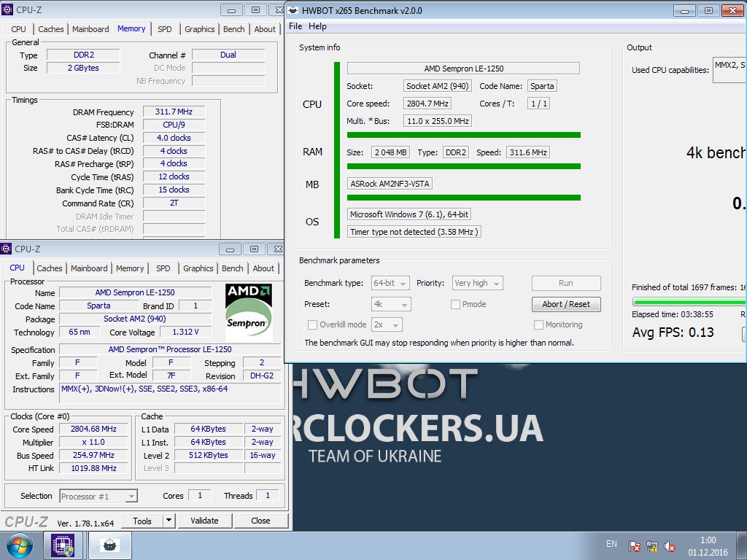
Task: Open the Windows Start menu orb
Action: [x=20, y=545]
